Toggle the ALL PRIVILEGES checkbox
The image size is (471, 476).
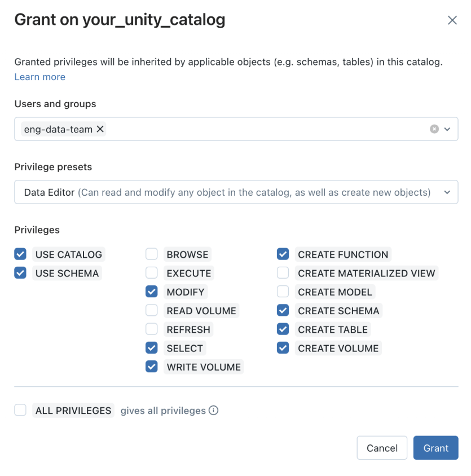tap(20, 411)
